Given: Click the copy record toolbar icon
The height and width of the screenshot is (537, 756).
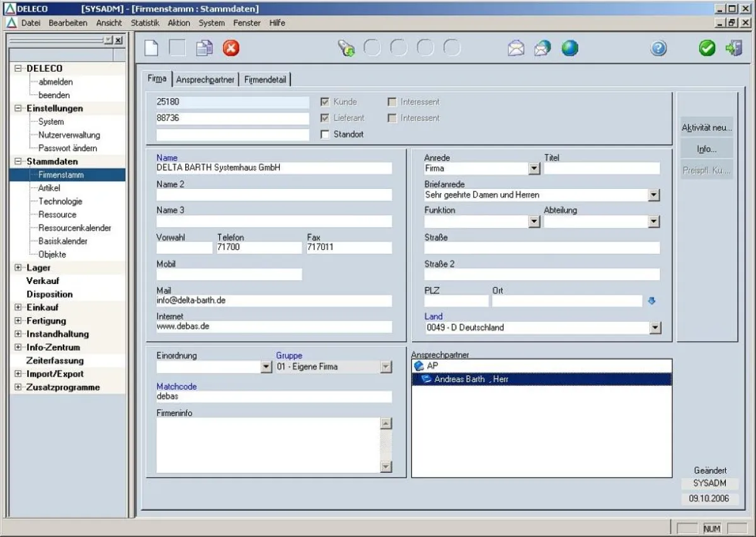Looking at the screenshot, I should tap(204, 48).
